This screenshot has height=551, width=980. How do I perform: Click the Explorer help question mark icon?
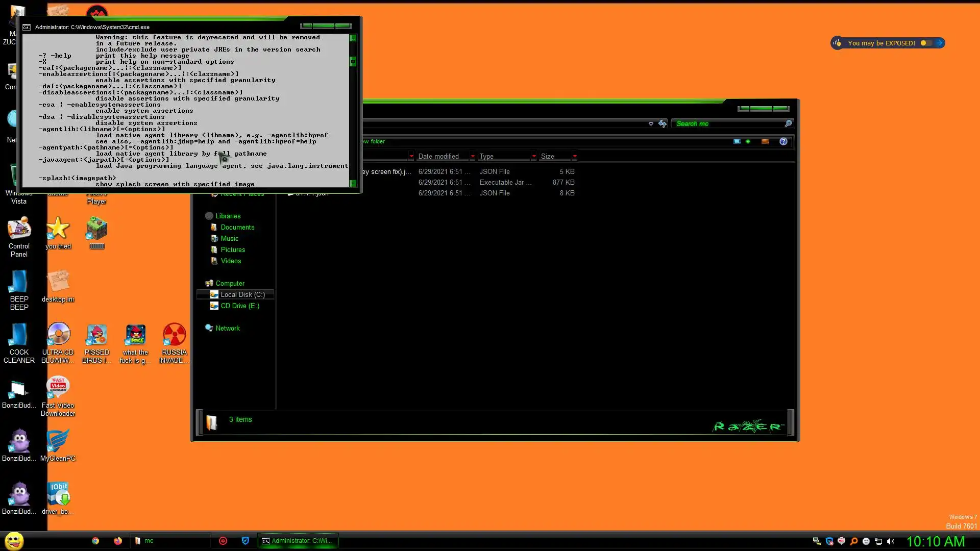pos(783,141)
